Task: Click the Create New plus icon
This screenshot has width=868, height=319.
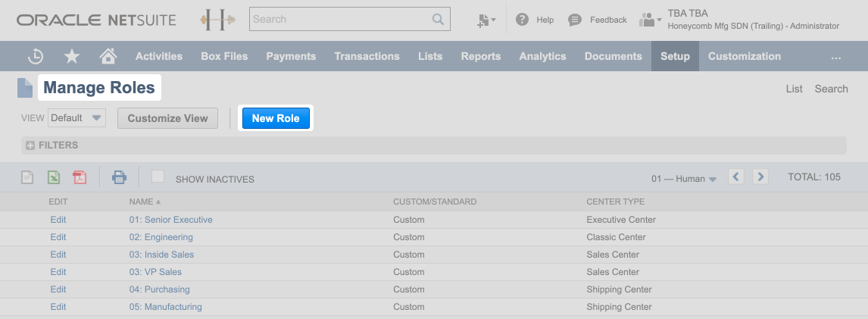Action: (486, 20)
